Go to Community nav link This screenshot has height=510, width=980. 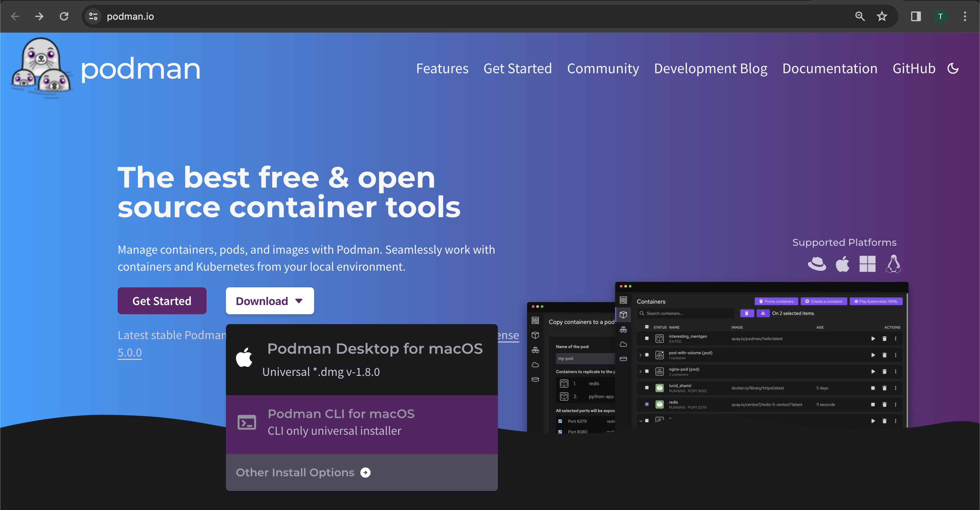(603, 68)
